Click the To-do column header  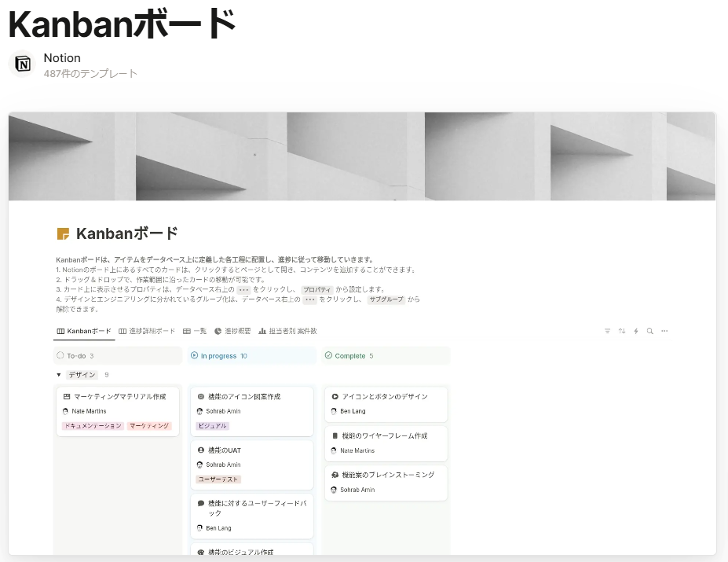pos(118,355)
